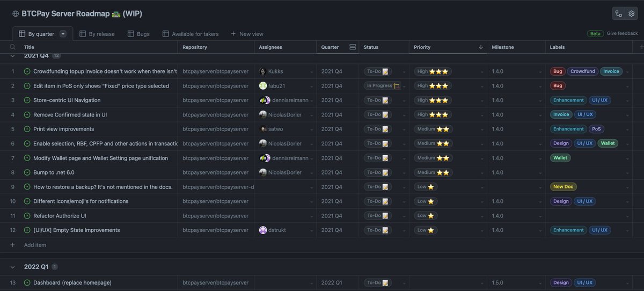Open Assignees dropdown for Different icons/emoji's row

tap(311, 202)
